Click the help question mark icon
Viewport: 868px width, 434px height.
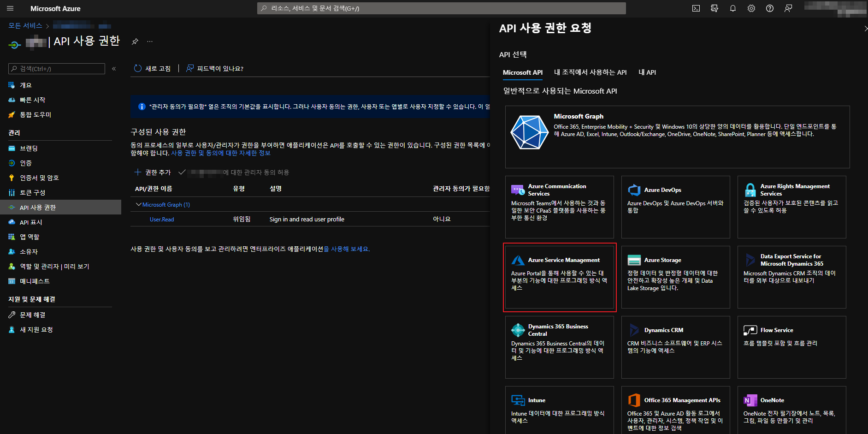[x=770, y=8]
